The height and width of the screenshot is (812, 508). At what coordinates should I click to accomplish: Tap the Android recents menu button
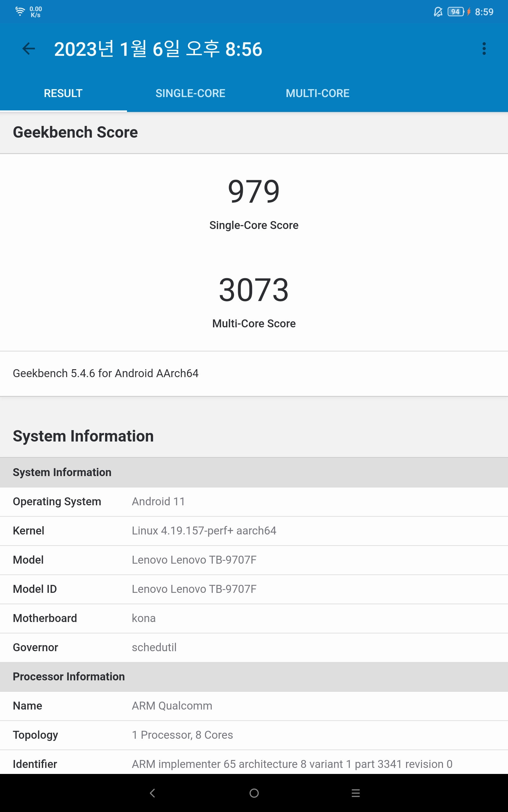point(356,793)
